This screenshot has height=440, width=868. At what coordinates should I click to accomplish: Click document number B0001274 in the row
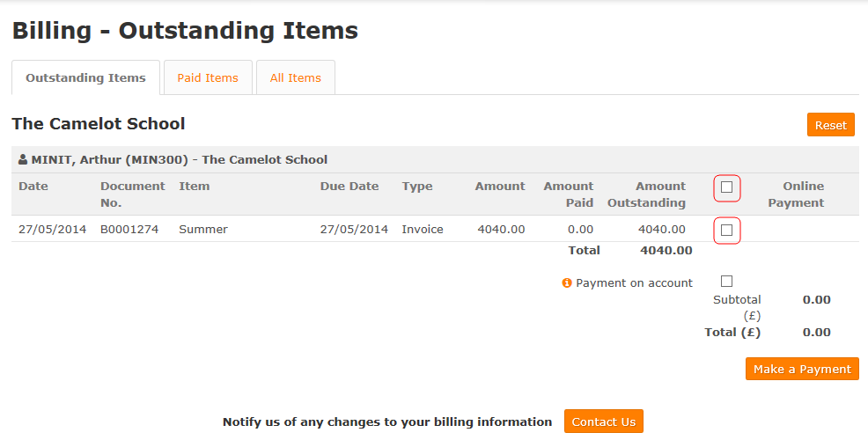(x=129, y=229)
